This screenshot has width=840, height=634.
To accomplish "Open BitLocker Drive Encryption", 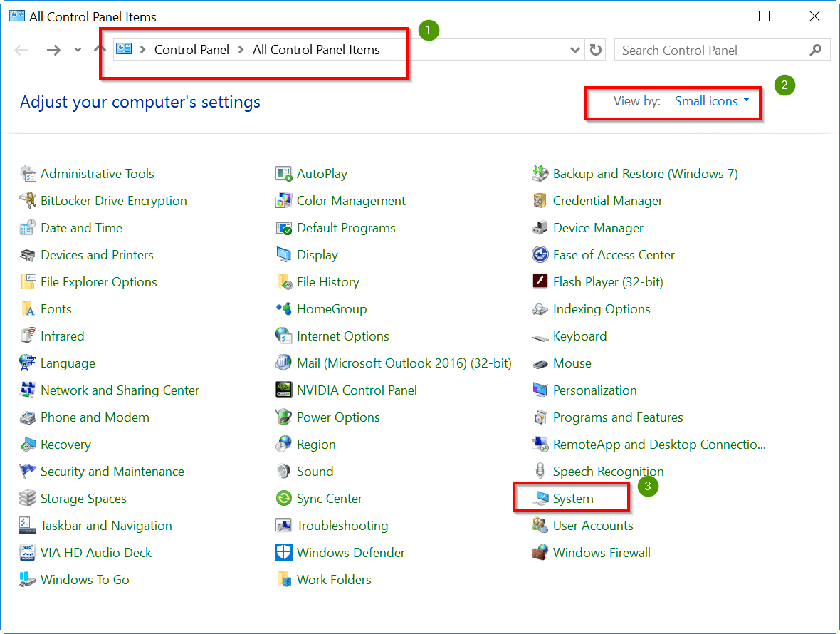I will [x=114, y=200].
